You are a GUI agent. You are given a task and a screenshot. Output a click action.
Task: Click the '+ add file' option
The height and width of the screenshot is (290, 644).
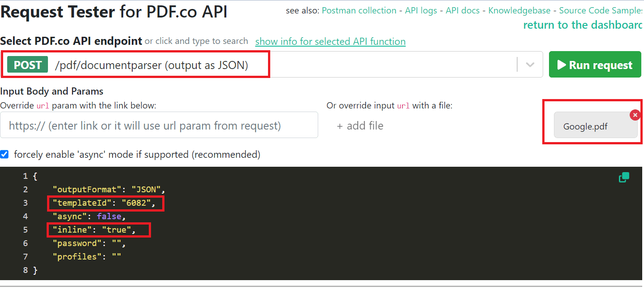pyautogui.click(x=360, y=126)
